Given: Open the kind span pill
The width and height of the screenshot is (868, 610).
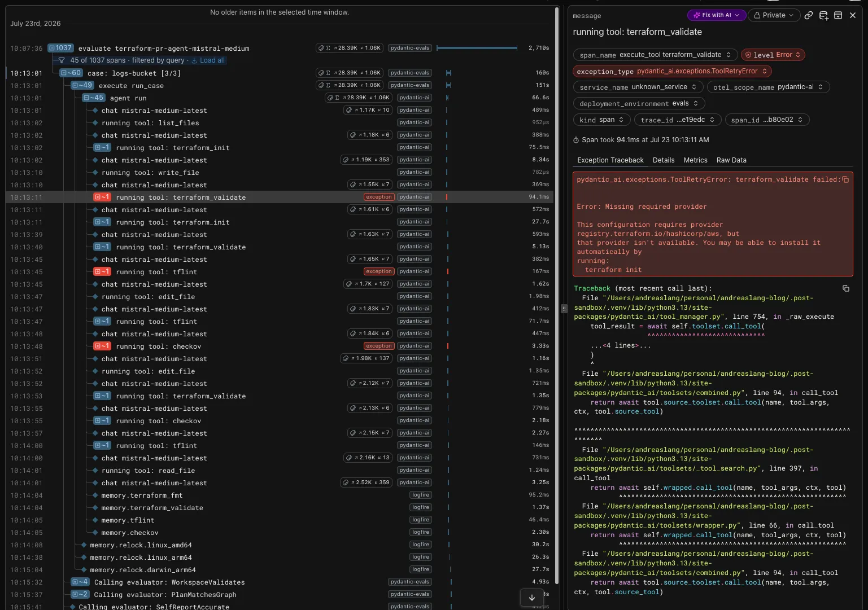Looking at the screenshot, I should tap(602, 120).
